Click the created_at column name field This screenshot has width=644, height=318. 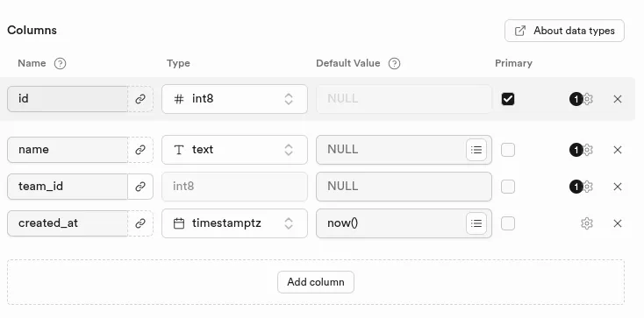68,223
